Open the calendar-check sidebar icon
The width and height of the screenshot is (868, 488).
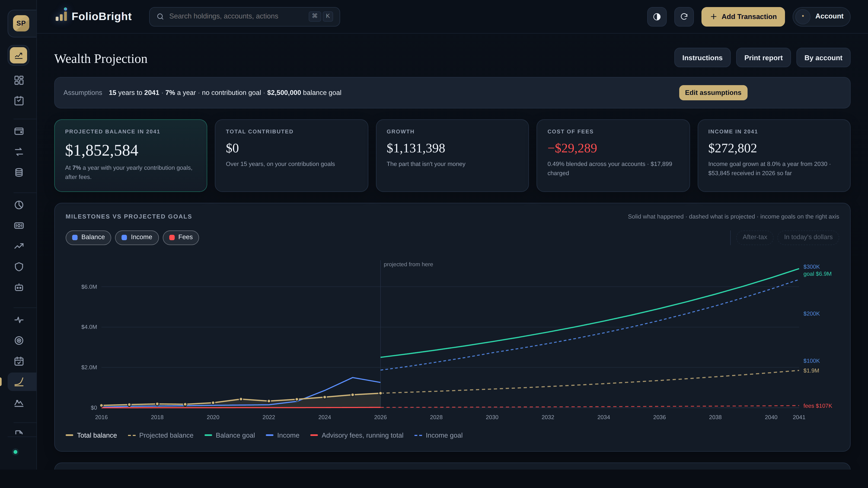(x=19, y=361)
